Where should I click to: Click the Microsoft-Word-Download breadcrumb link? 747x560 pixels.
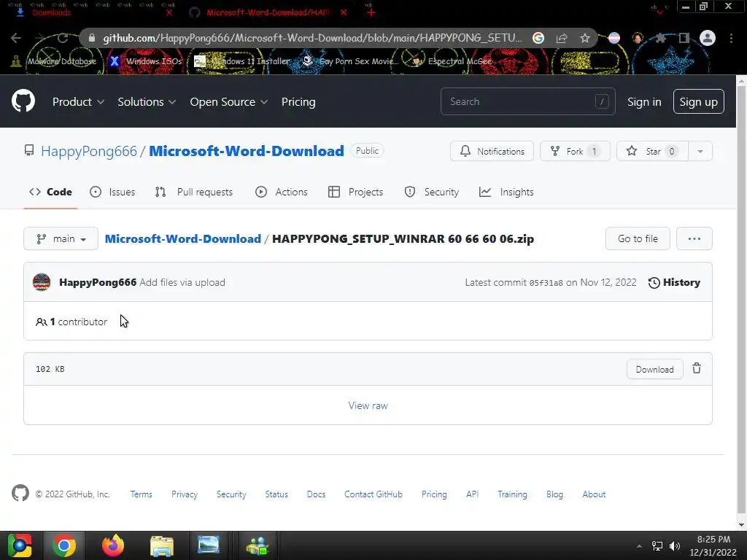click(x=183, y=238)
